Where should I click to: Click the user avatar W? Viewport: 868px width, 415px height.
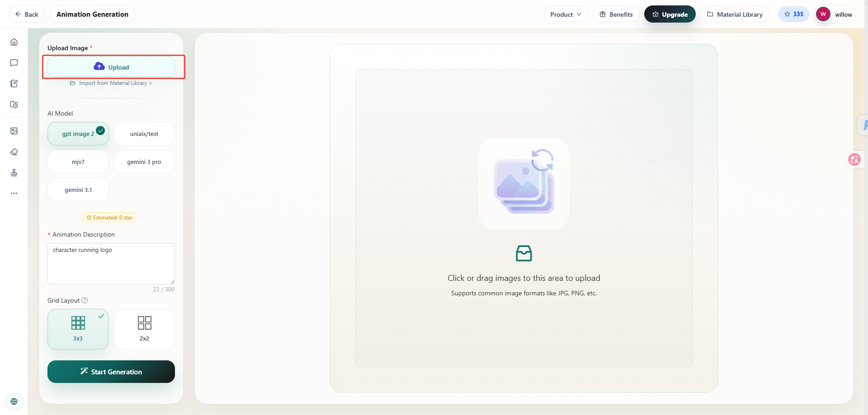pyautogui.click(x=823, y=14)
